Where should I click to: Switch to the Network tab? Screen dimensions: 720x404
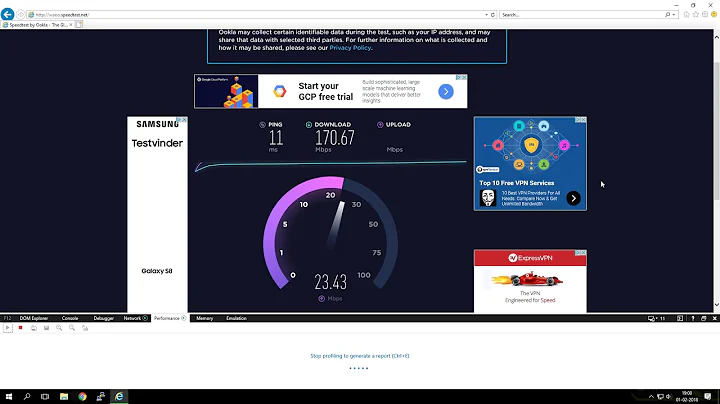[132, 318]
